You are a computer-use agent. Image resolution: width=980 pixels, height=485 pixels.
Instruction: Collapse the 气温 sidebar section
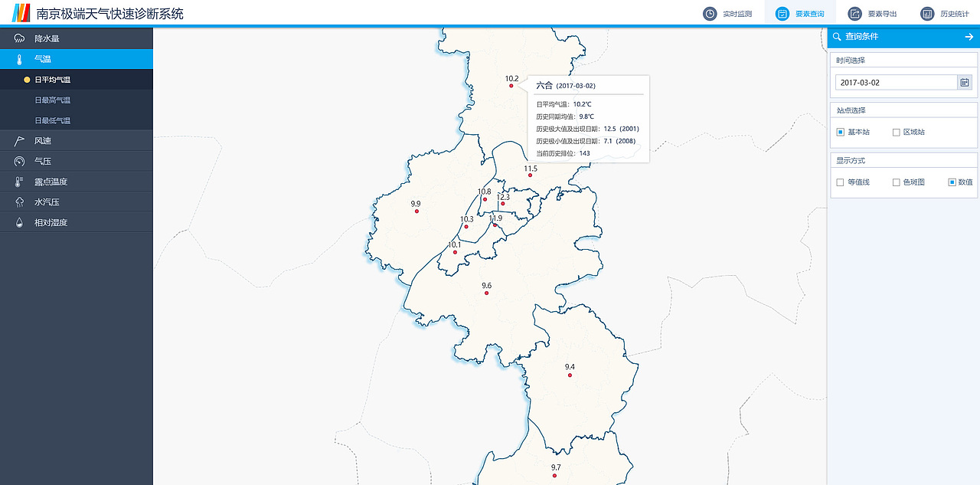[77, 59]
